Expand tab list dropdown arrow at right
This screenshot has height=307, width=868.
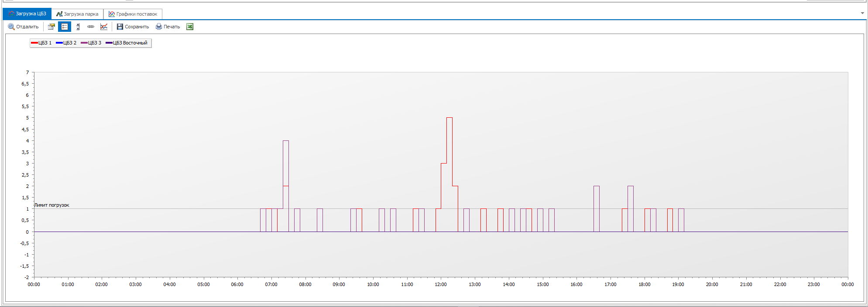point(862,13)
